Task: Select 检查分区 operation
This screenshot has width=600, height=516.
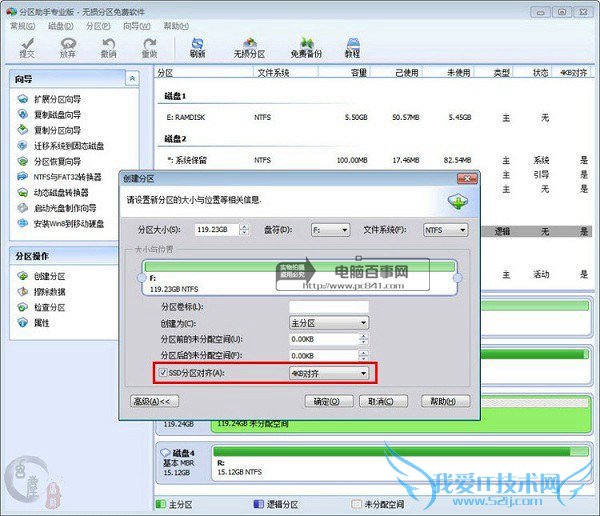Action: [x=41, y=307]
